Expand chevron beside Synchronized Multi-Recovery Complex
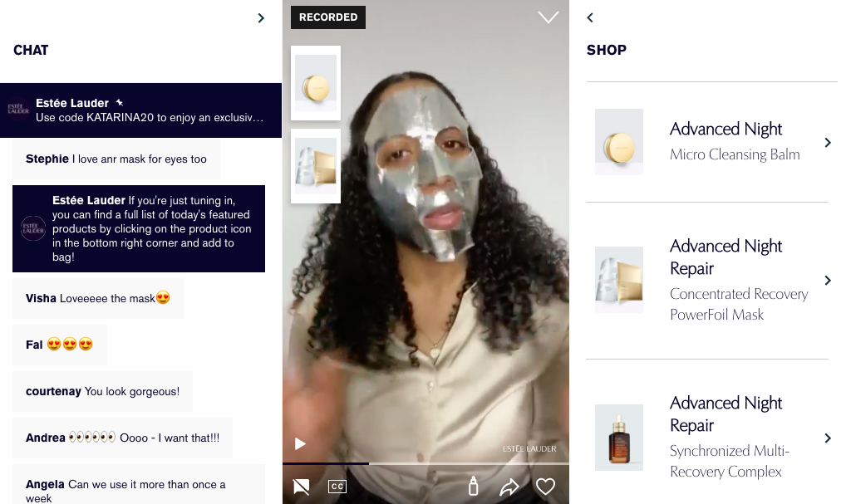 coord(827,438)
